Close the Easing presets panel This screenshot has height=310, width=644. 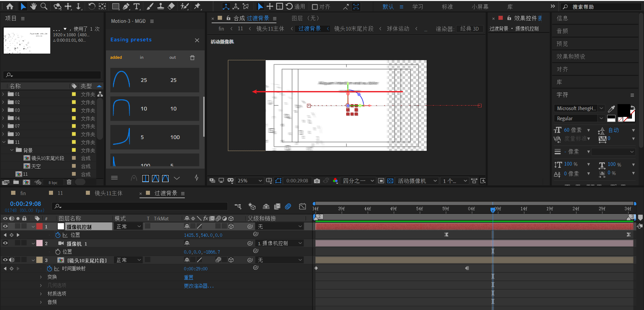(197, 40)
